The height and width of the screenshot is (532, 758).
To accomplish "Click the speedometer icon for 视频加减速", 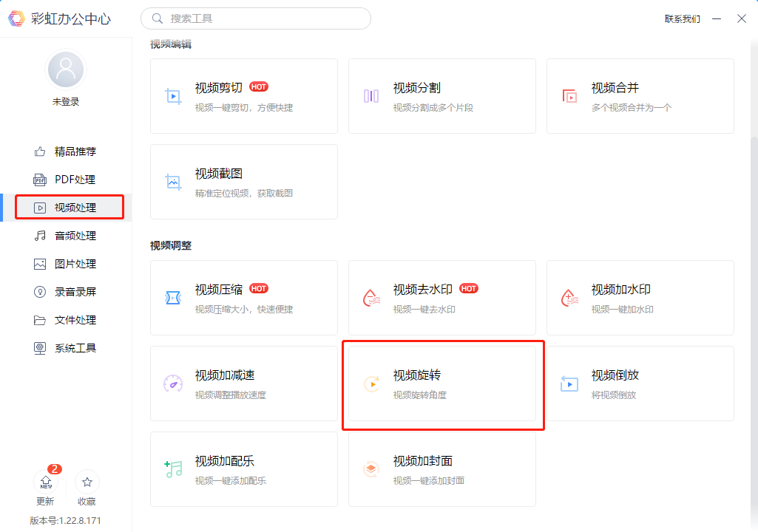I will 173,383.
